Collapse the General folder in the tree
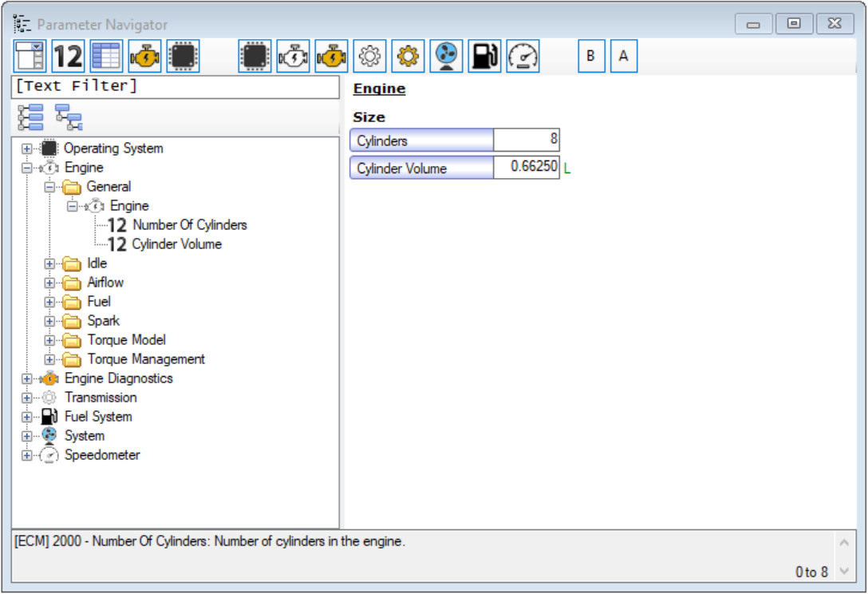Image resolution: width=868 pixels, height=594 pixels. tap(49, 187)
